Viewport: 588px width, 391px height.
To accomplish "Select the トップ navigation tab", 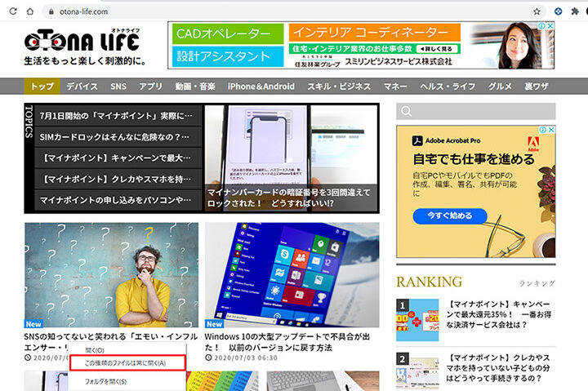I will pyautogui.click(x=42, y=86).
